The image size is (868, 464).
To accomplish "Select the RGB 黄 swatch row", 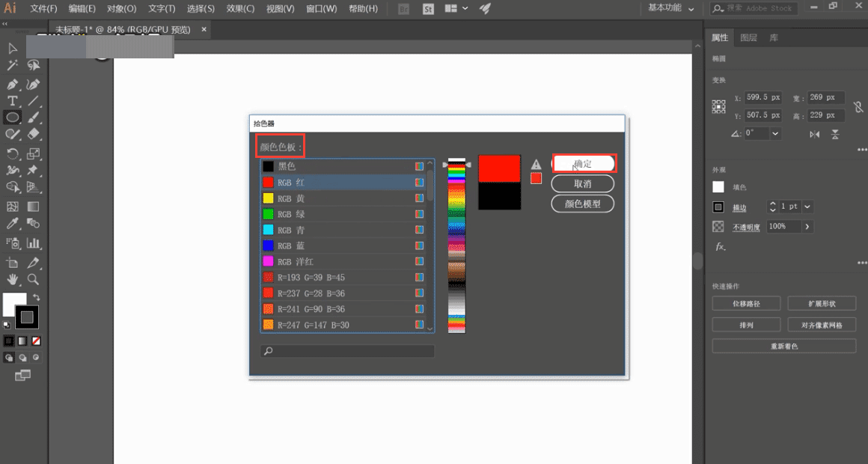I will 343,198.
